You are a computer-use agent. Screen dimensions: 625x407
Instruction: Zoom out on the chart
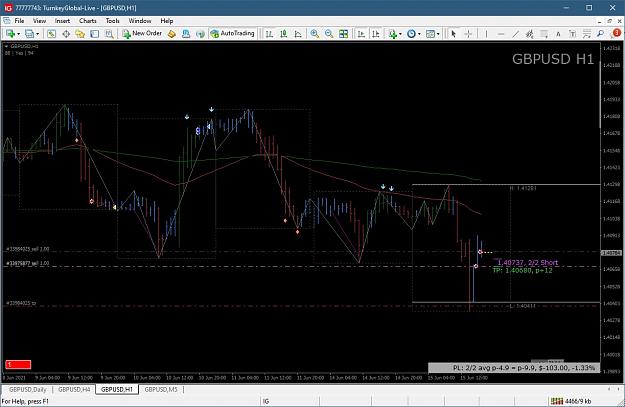[x=329, y=34]
